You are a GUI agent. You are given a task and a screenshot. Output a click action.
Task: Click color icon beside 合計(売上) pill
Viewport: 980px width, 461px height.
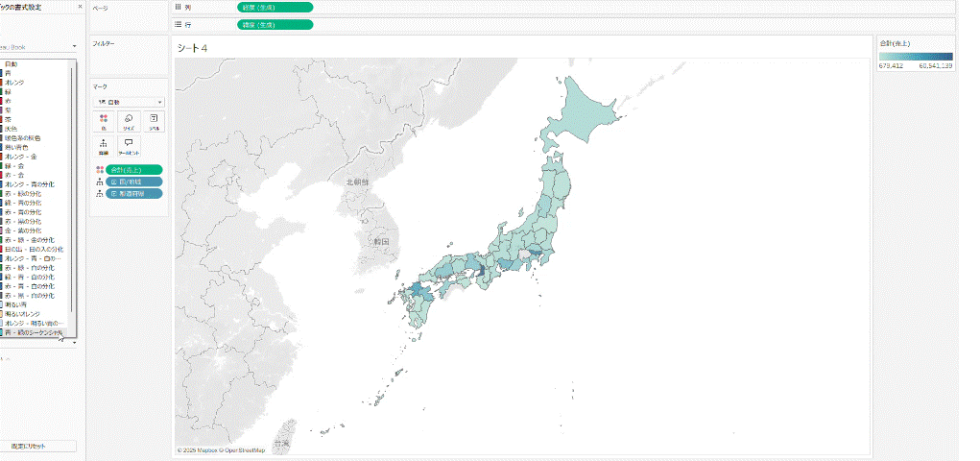click(x=98, y=169)
